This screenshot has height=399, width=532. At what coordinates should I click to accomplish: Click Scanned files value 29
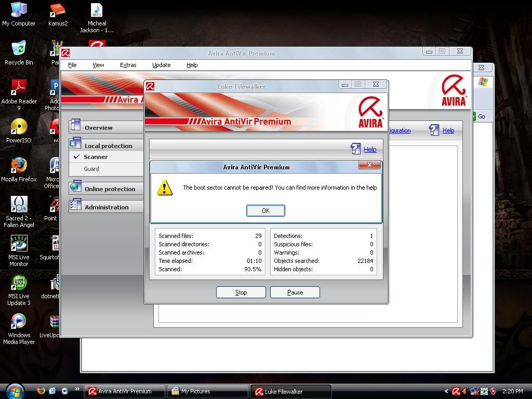[x=259, y=236]
